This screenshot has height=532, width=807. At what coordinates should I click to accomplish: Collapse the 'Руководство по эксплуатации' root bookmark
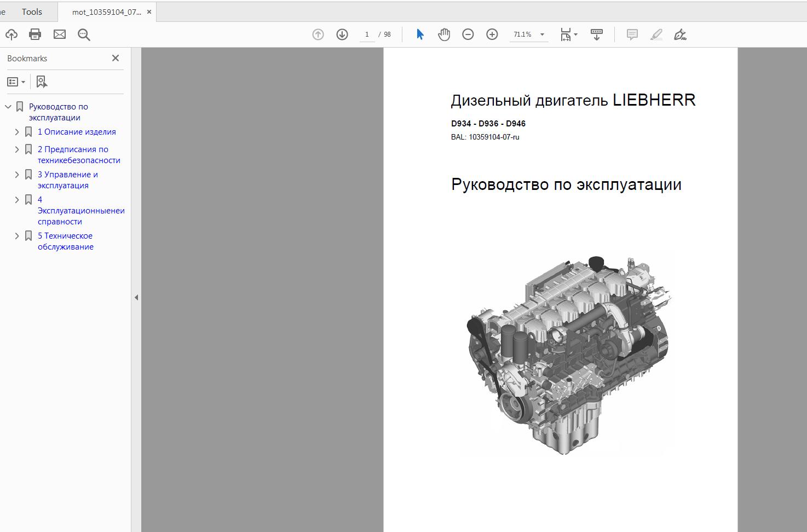click(8, 107)
